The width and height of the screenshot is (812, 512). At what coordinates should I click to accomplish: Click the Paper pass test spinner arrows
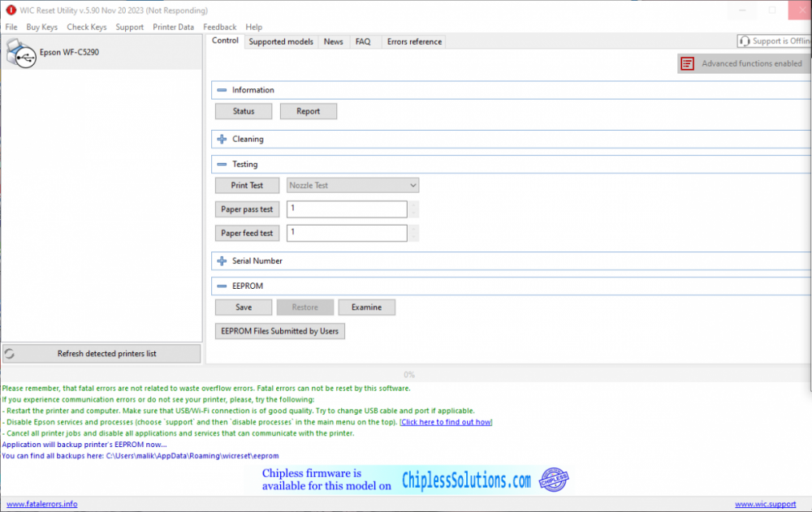tap(413, 209)
